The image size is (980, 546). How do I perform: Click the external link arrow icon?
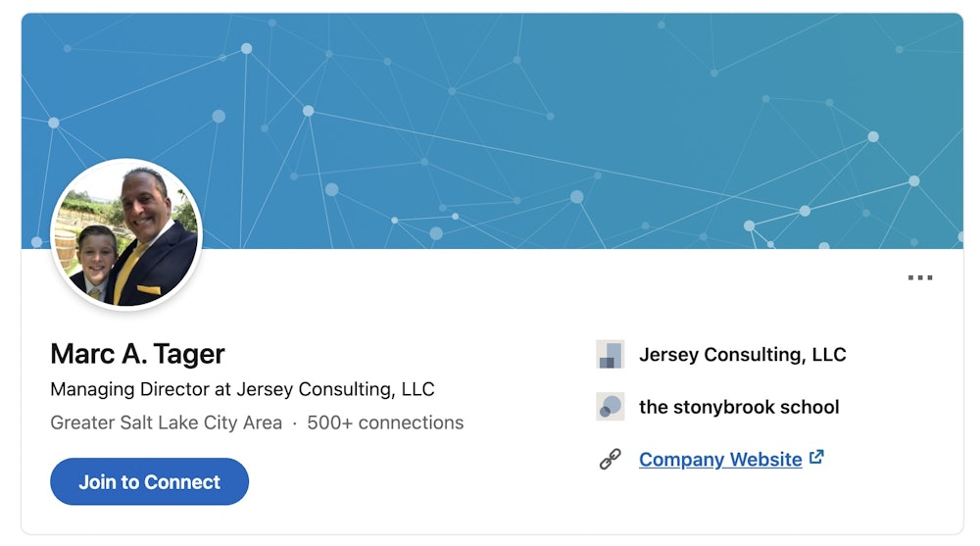(x=816, y=458)
